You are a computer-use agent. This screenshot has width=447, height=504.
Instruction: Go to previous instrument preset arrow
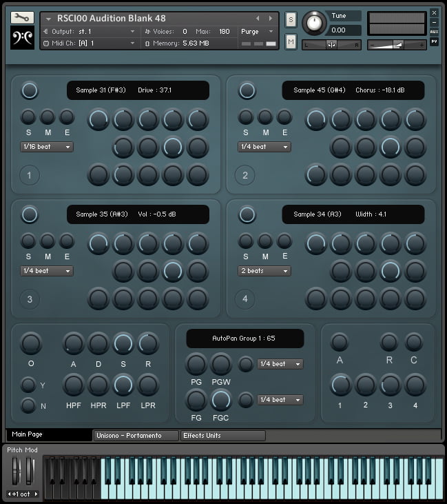pyautogui.click(x=258, y=19)
